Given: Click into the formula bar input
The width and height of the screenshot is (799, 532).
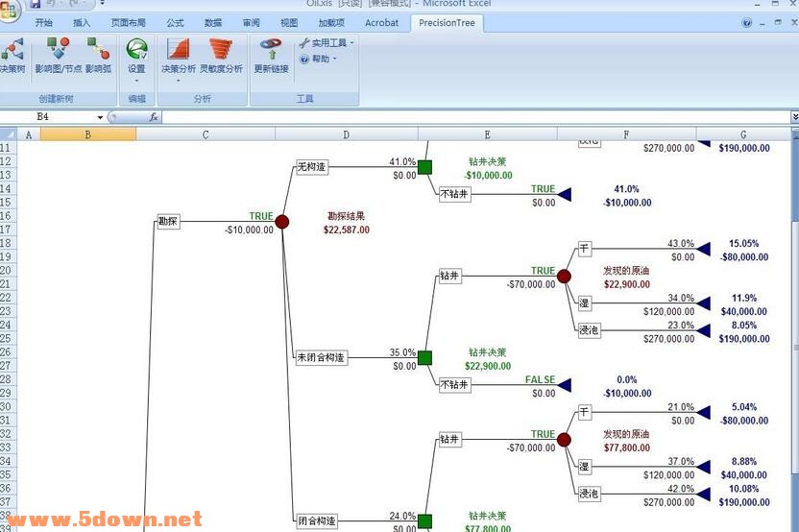Looking at the screenshot, I should 476,117.
